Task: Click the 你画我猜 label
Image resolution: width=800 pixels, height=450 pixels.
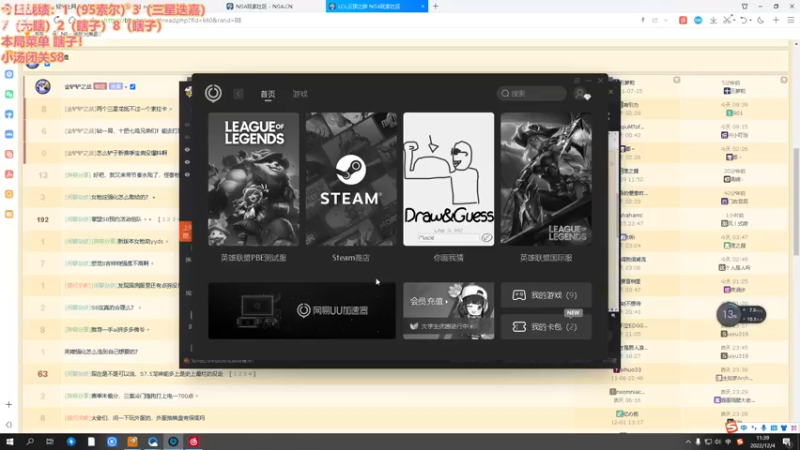Action: 448,258
